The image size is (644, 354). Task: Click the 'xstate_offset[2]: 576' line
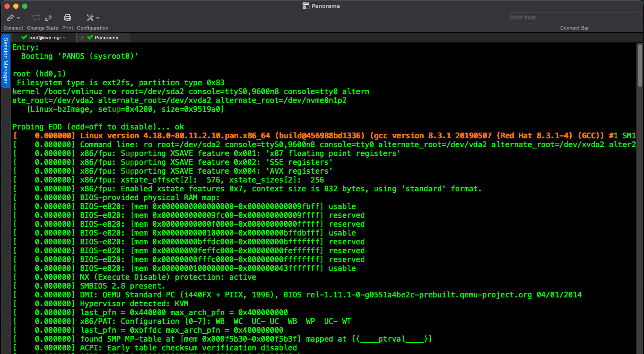(168, 180)
